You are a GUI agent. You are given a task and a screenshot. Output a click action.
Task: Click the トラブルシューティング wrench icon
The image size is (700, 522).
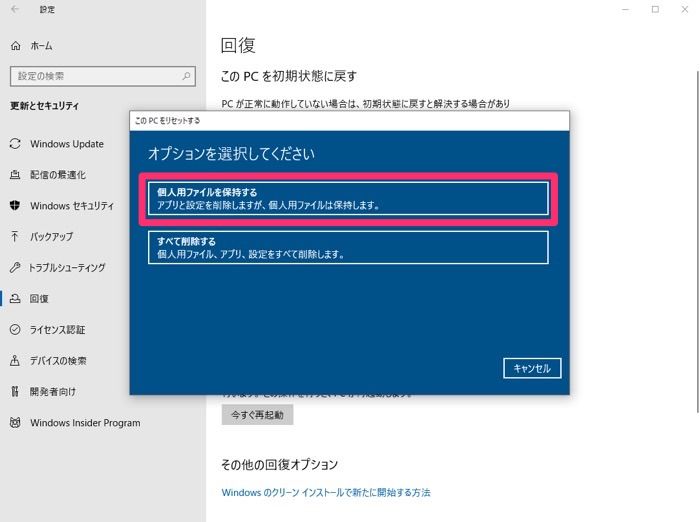(15, 267)
